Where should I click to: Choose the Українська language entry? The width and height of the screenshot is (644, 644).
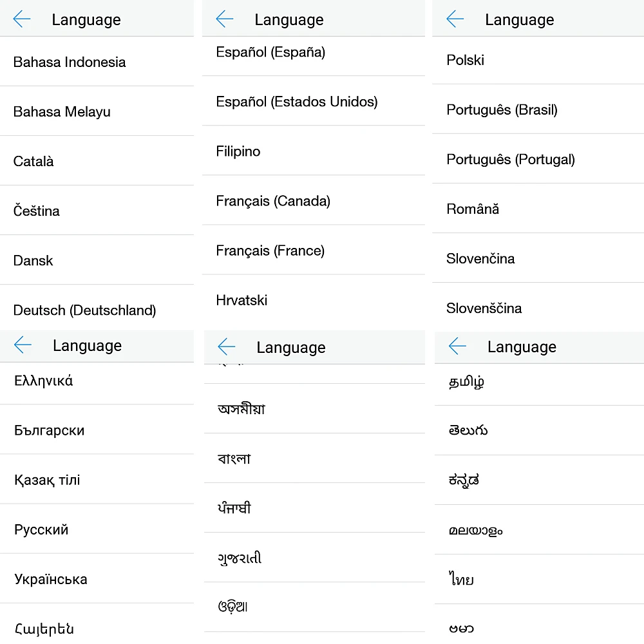(x=51, y=579)
